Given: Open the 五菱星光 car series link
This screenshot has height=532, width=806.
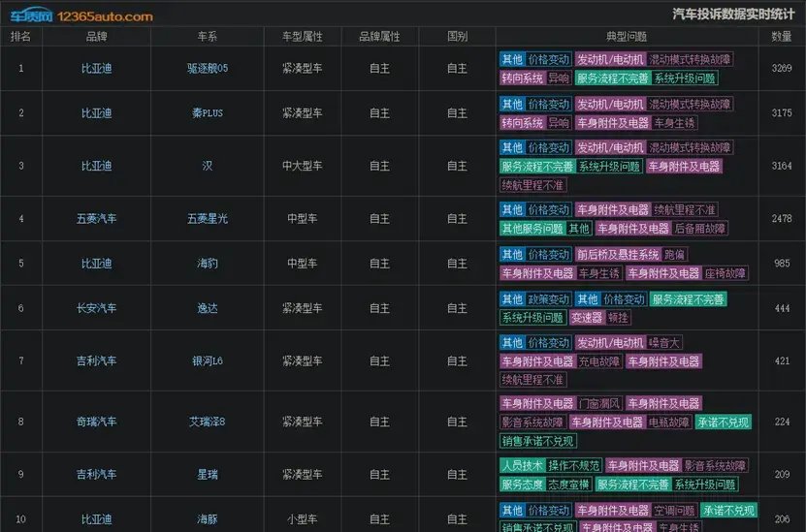Looking at the screenshot, I should point(208,219).
